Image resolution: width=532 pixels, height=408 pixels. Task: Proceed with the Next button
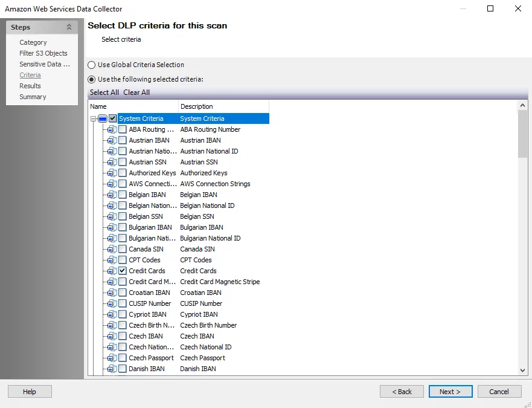[450, 392]
